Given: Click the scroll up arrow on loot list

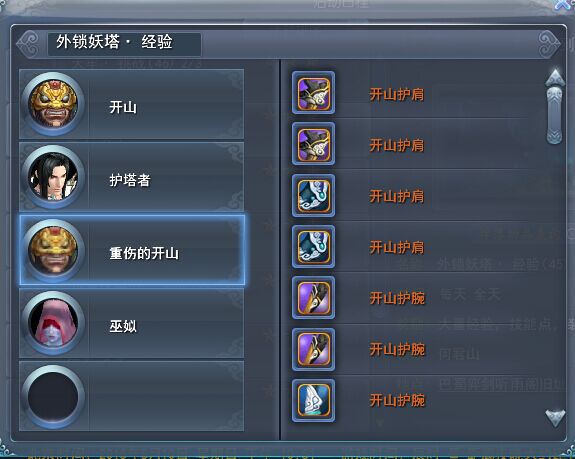Looking at the screenshot, I should tap(554, 77).
